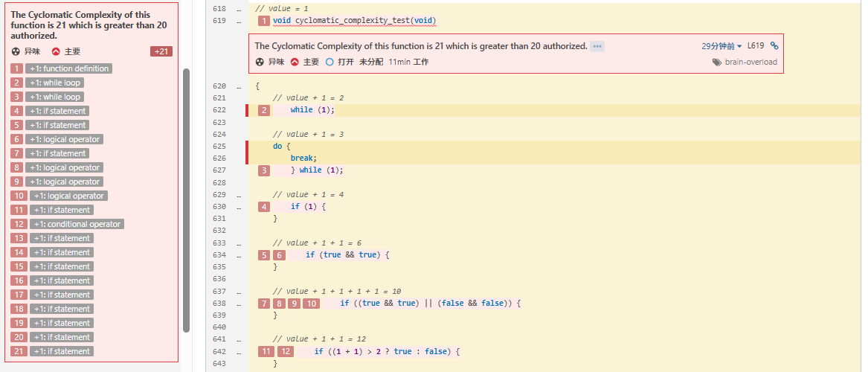The image size is (868, 372).
Task: Select location marker 9 on line 638
Action: [293, 303]
